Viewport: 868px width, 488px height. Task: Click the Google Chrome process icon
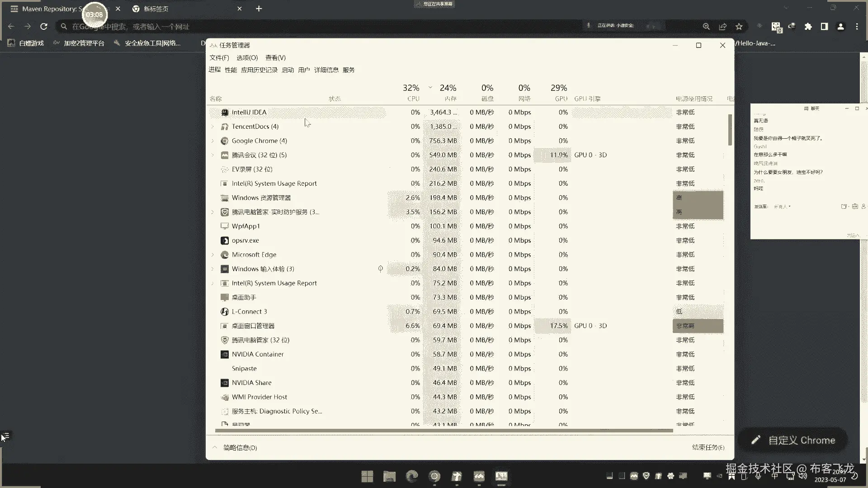pos(225,141)
